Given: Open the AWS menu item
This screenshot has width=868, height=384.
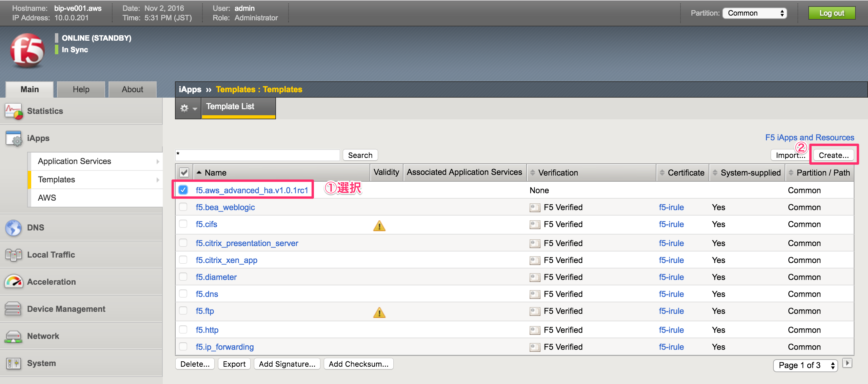Looking at the screenshot, I should pyautogui.click(x=97, y=198).
